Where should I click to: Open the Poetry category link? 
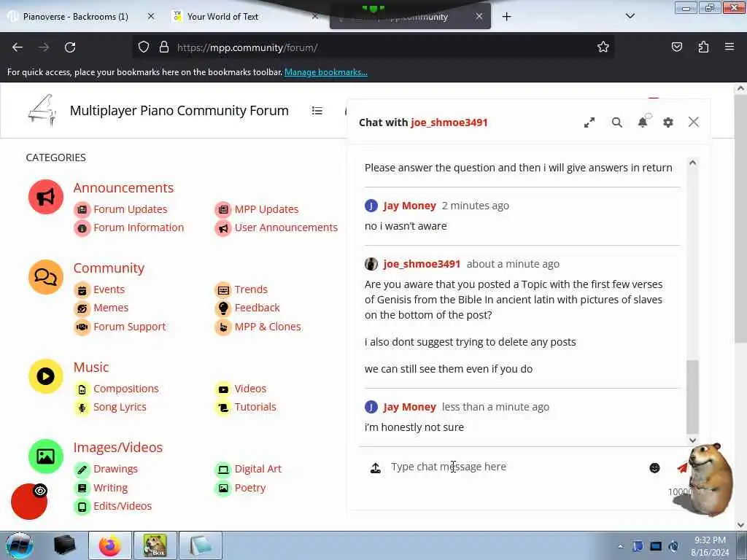(x=250, y=488)
